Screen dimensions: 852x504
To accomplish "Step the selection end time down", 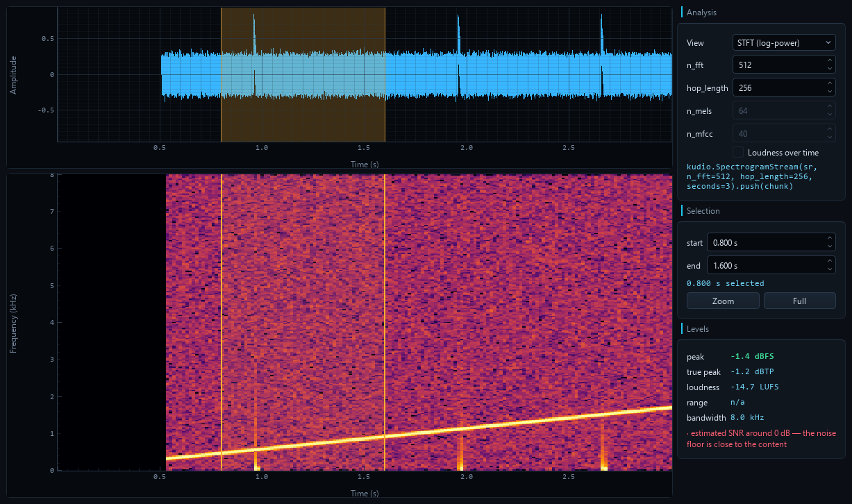I will [x=830, y=269].
